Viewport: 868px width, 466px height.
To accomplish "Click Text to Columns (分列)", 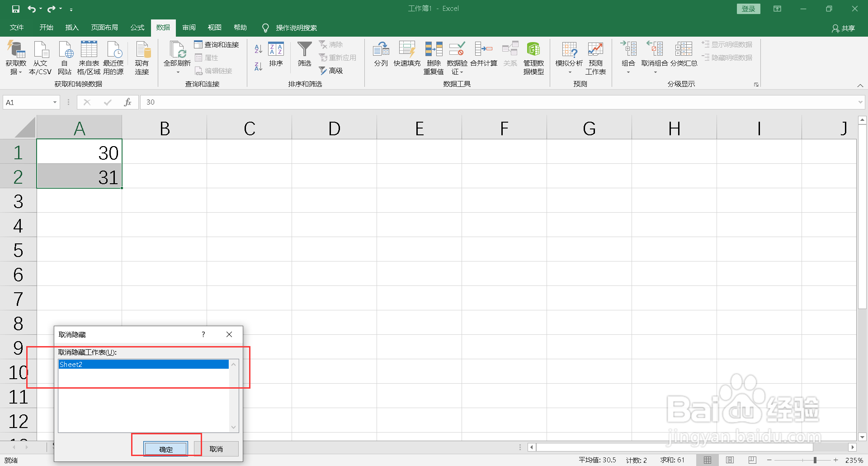I will (381, 54).
